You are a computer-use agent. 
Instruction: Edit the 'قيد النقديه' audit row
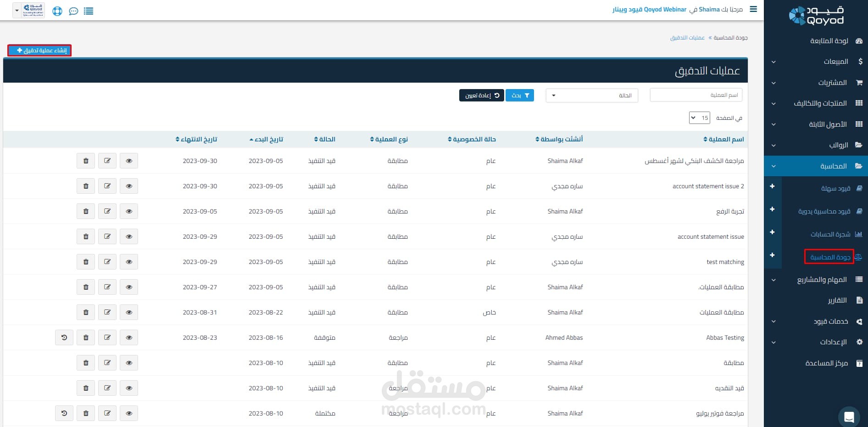(107, 388)
